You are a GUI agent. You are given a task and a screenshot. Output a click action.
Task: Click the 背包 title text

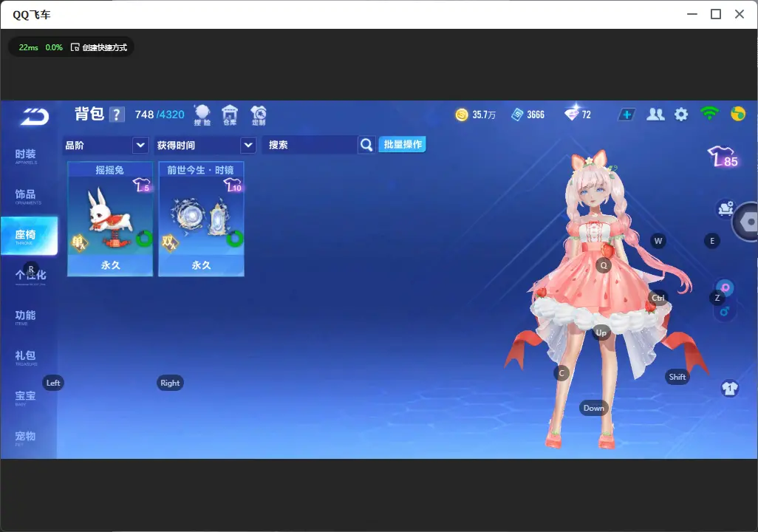(89, 114)
